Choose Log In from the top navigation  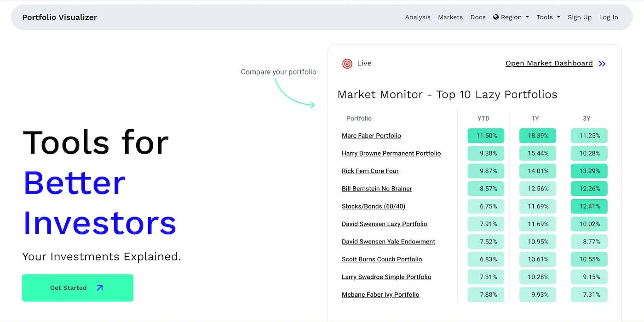pos(609,17)
